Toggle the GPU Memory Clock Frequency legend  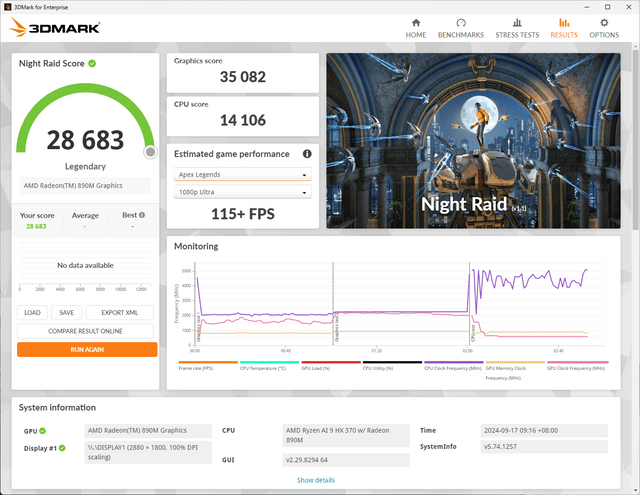(x=515, y=371)
